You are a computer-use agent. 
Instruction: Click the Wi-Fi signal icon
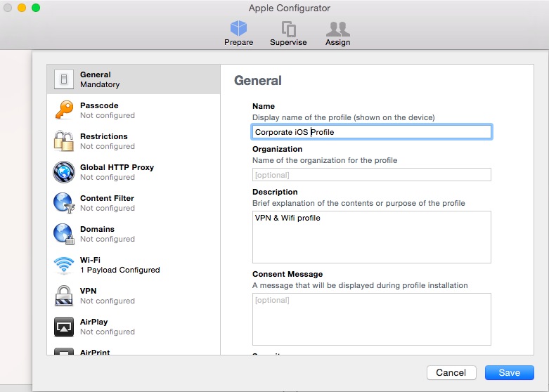(x=64, y=265)
